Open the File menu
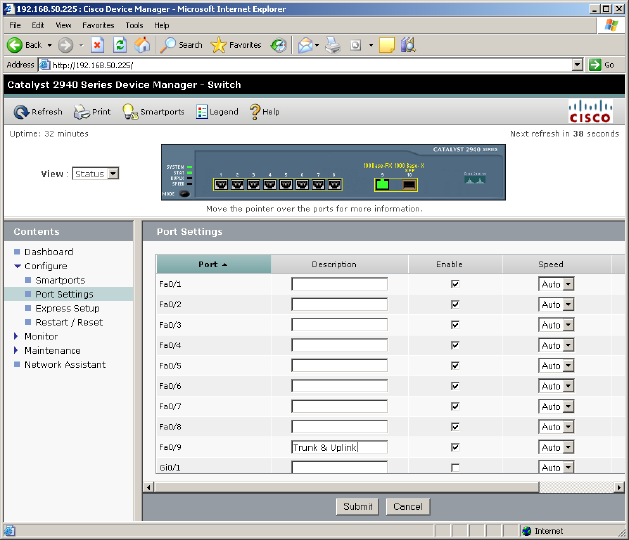Image resolution: width=629 pixels, height=540 pixels. [15, 25]
